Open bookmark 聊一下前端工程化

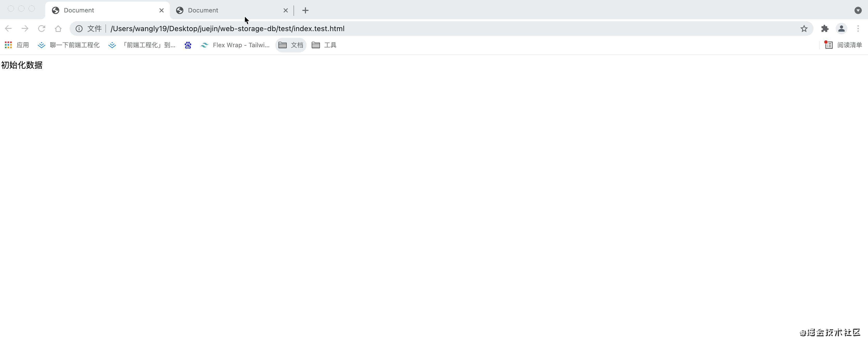coord(69,45)
